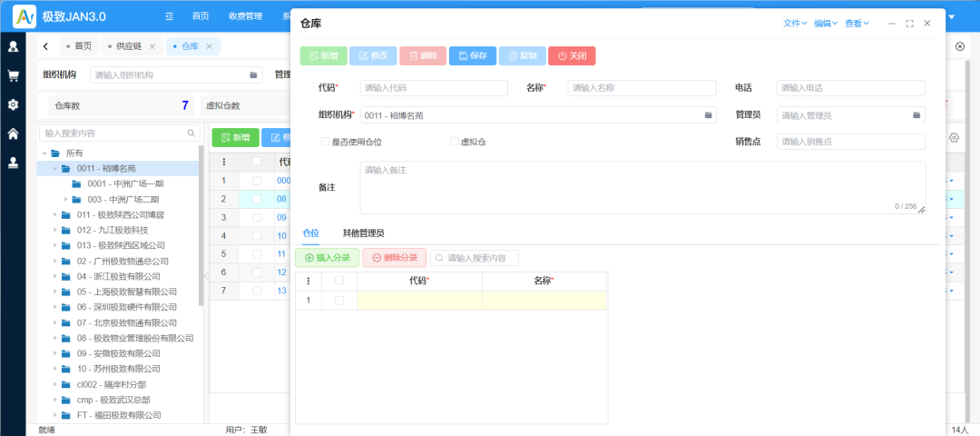Click the 名称 input field

pos(642,88)
